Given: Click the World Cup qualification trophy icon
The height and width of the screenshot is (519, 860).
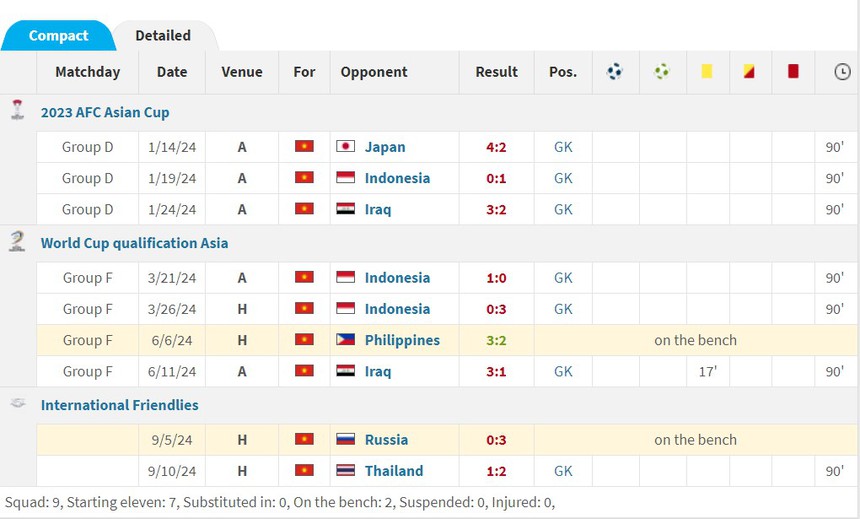Looking at the screenshot, I should click(17, 241).
